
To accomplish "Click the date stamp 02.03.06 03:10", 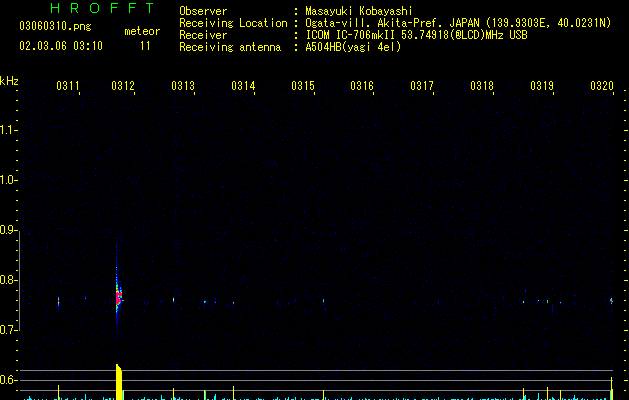I will pyautogui.click(x=61, y=46).
